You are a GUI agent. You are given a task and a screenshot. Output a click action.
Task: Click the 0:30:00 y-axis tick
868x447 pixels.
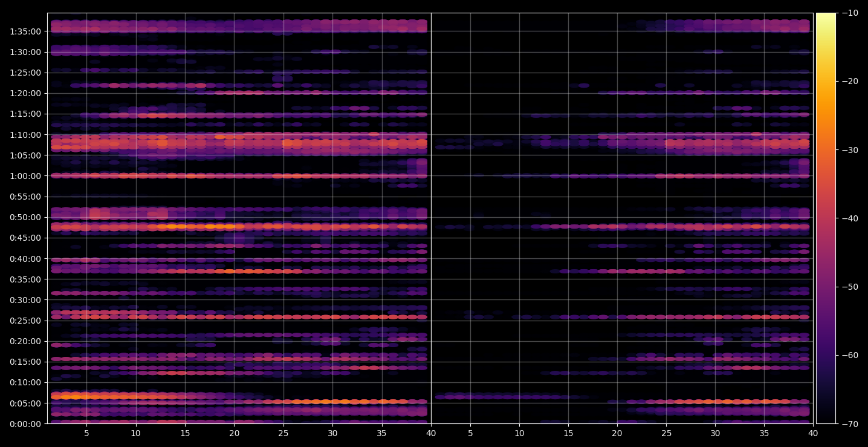click(x=25, y=300)
